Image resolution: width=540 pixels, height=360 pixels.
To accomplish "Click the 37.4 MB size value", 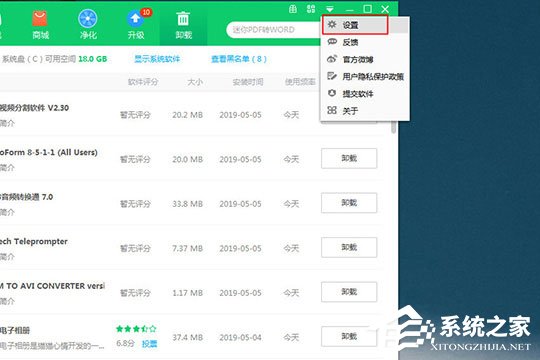I will tap(188, 337).
